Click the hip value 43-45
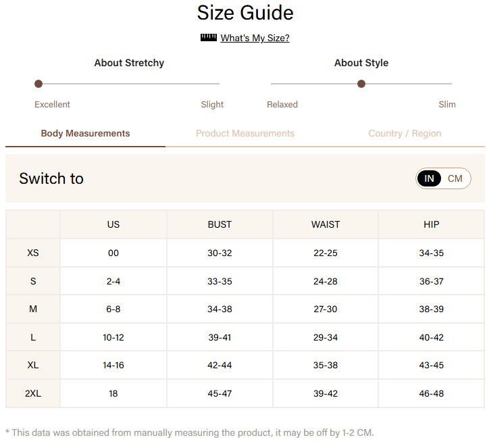Viewport: 487px width, 448px height. tap(432, 365)
